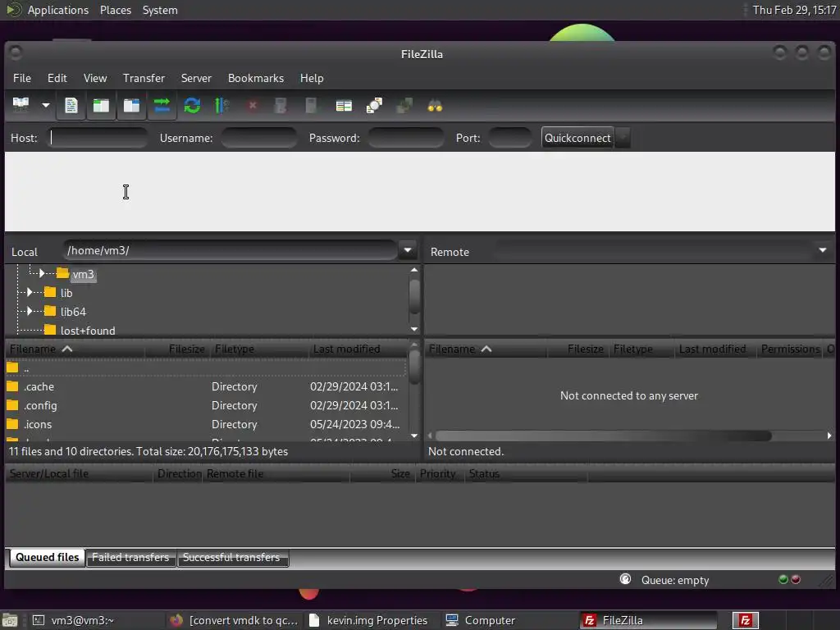
Task: Toggle local directory tree display icon
Action: (101, 106)
